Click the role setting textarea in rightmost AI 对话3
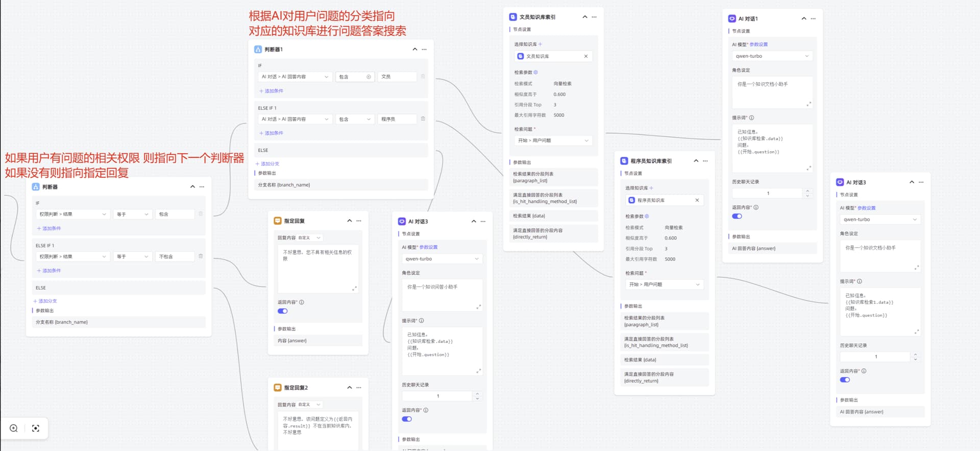Screen dimensions: 980x451 (x=880, y=255)
